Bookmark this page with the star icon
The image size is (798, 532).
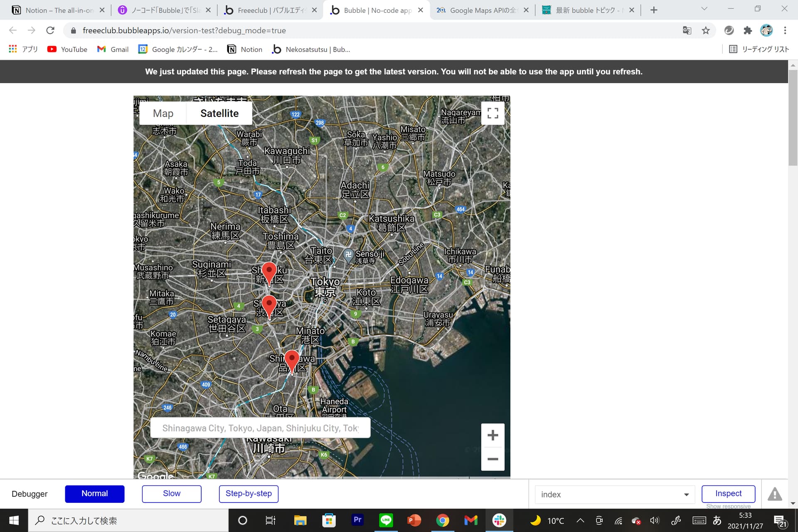tap(706, 30)
